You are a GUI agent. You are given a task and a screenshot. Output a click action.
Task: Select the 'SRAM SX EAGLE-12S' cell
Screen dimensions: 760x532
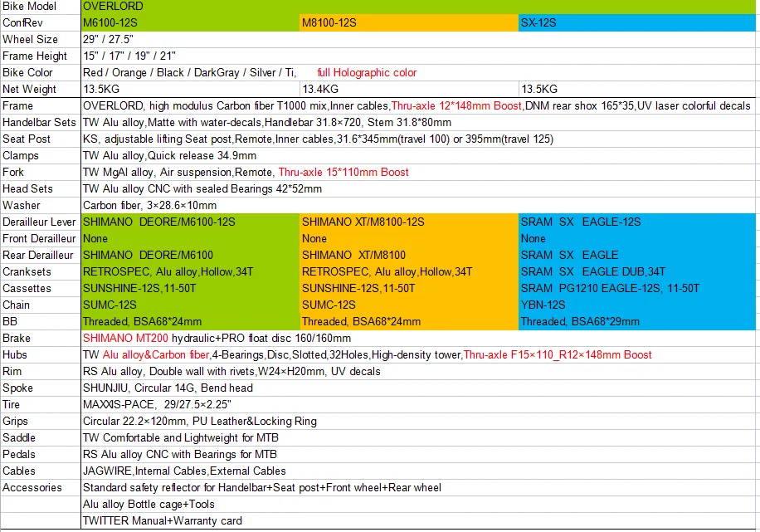(x=637, y=222)
